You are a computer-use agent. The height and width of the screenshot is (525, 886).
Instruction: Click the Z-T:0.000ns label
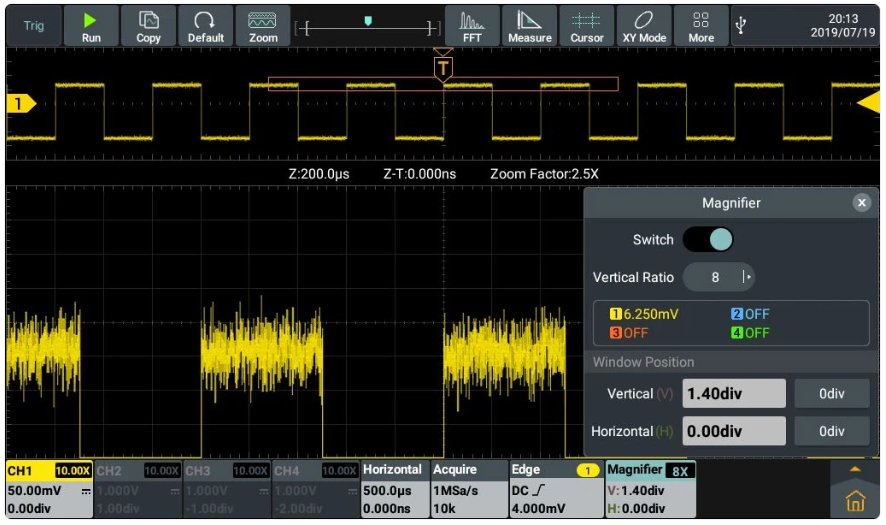pyautogui.click(x=419, y=174)
